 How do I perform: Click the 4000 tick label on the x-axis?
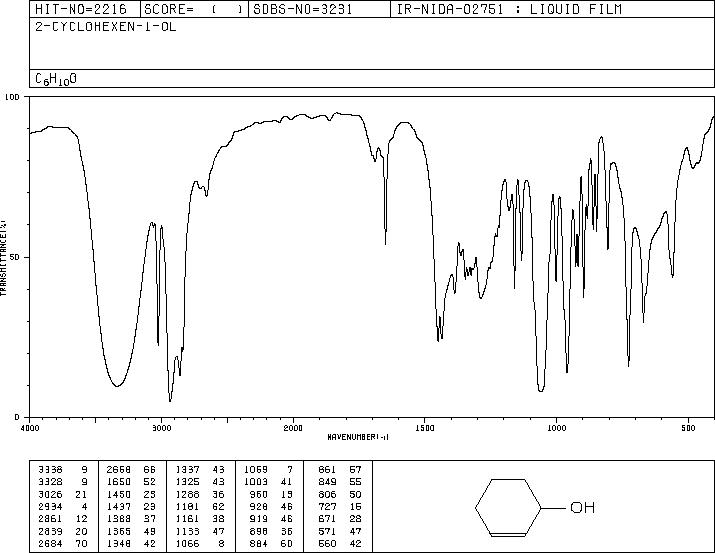(30, 428)
